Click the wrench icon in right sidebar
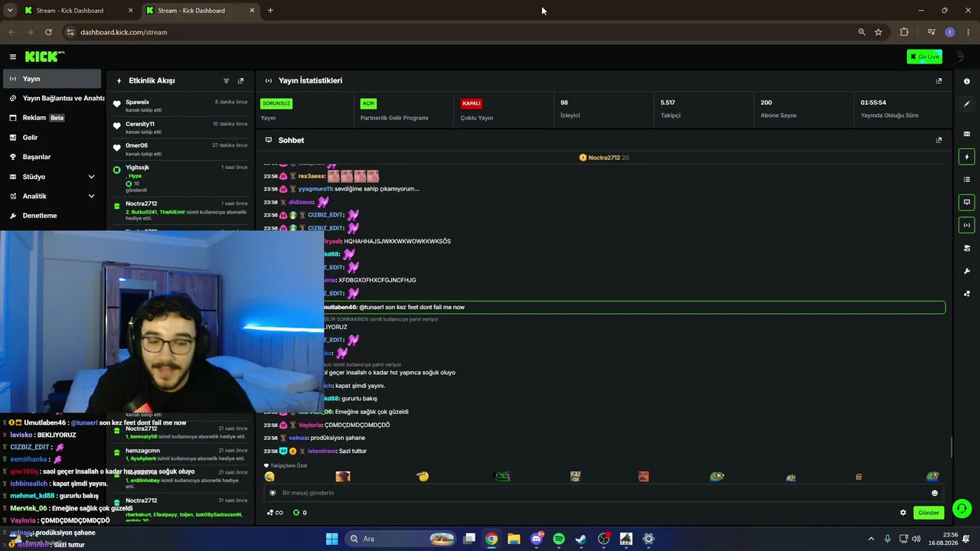This screenshot has width=980, height=551. coord(966,271)
